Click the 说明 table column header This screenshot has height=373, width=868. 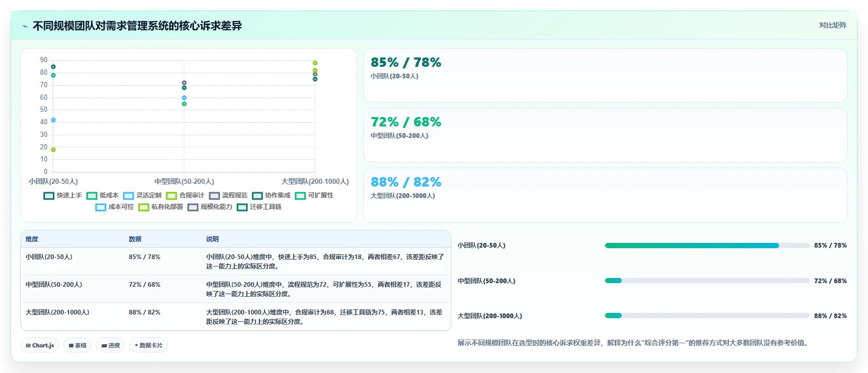coord(212,239)
